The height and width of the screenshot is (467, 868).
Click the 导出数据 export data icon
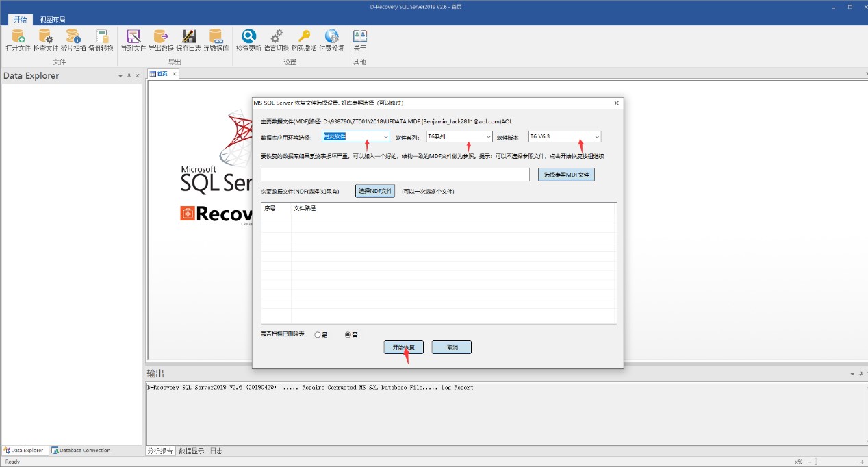(x=161, y=40)
